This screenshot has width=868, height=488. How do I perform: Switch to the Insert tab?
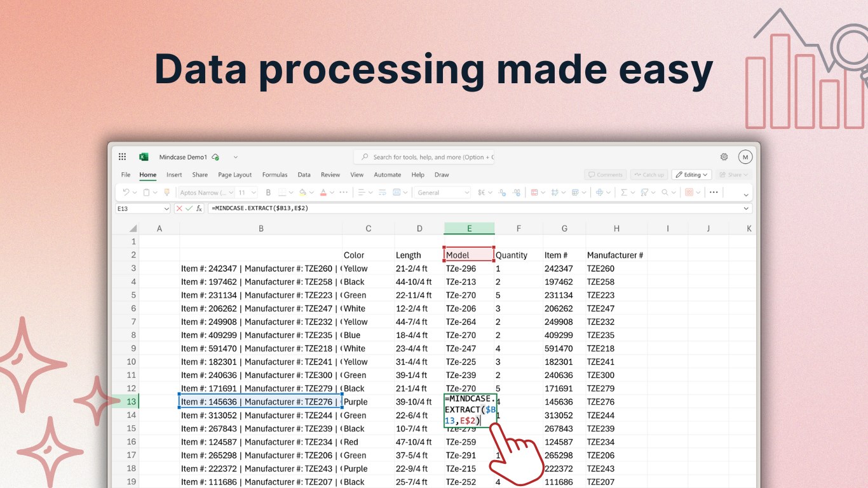[x=174, y=175]
